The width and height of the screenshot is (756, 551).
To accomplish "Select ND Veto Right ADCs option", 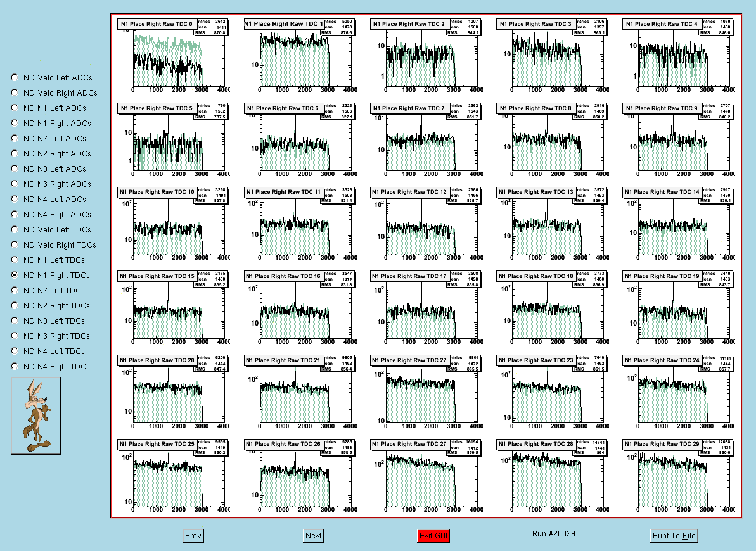I will point(15,92).
